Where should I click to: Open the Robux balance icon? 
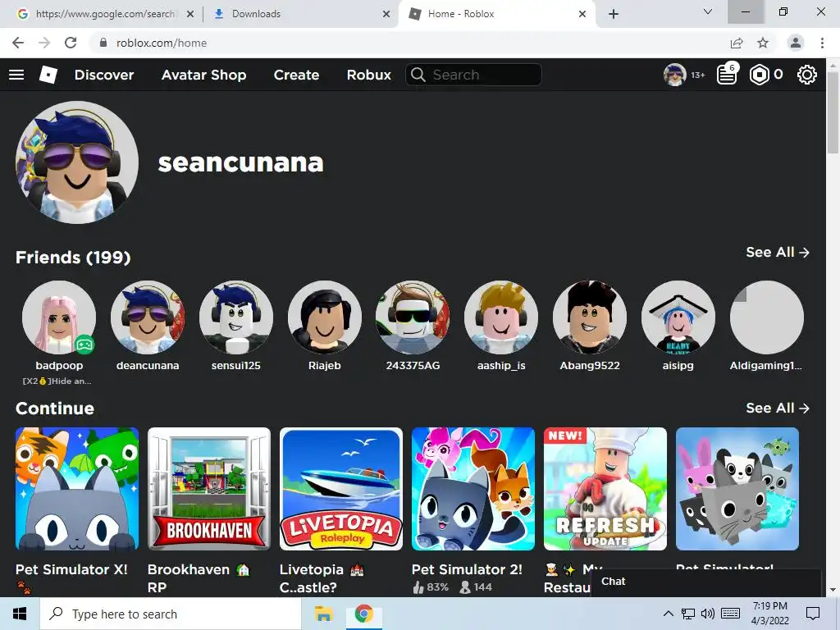(759, 75)
